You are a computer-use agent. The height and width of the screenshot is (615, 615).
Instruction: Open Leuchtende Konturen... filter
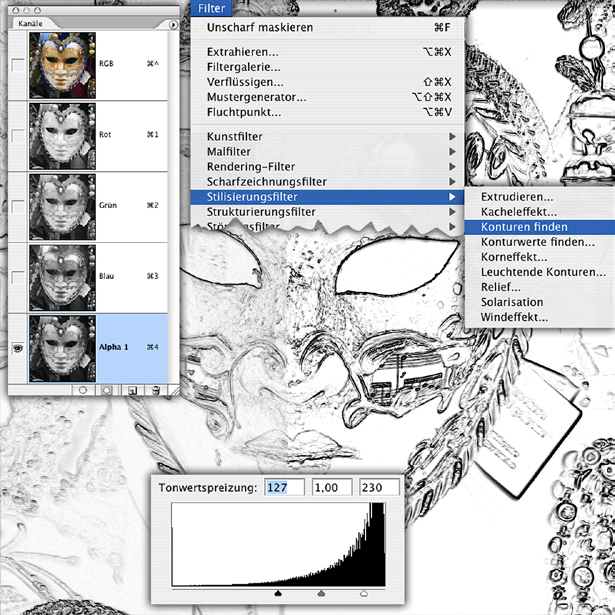540,272
